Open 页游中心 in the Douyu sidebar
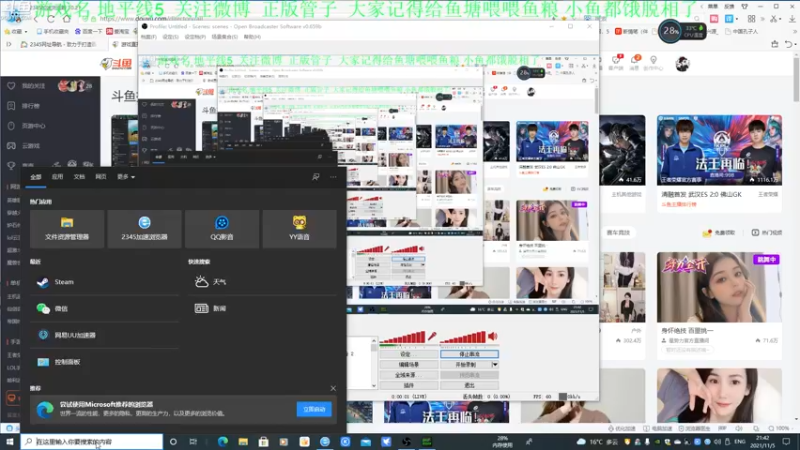The width and height of the screenshot is (800, 450). 33,126
